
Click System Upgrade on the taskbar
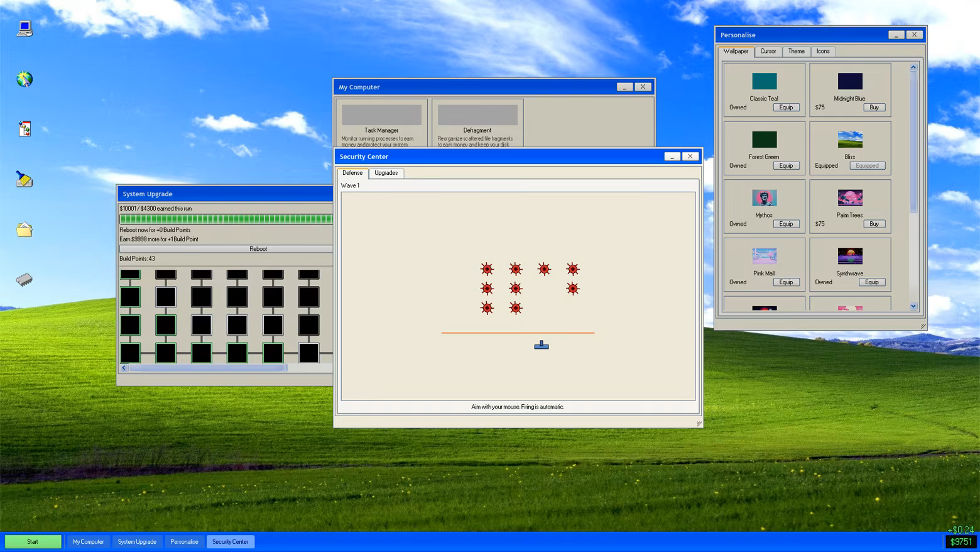pyautogui.click(x=137, y=542)
